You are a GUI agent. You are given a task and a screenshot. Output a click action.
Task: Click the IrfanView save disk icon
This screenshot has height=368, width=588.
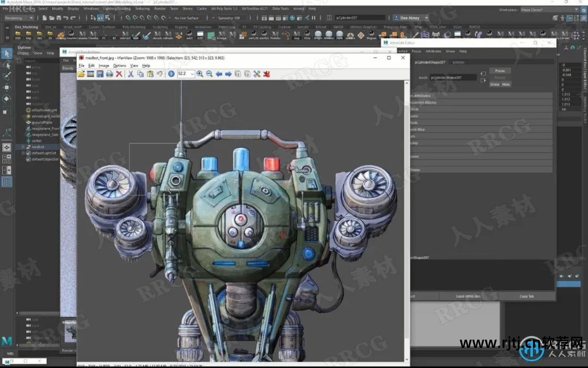coord(100,74)
